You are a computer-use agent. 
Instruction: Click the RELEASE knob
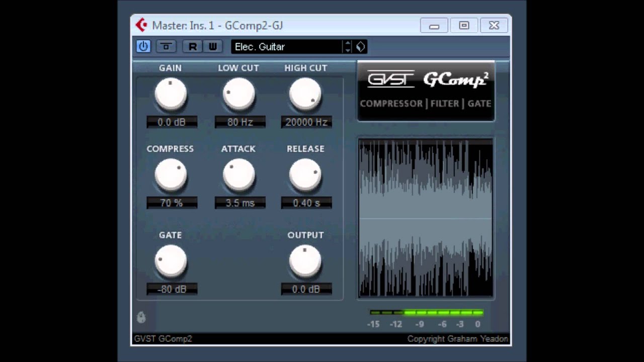[305, 175]
